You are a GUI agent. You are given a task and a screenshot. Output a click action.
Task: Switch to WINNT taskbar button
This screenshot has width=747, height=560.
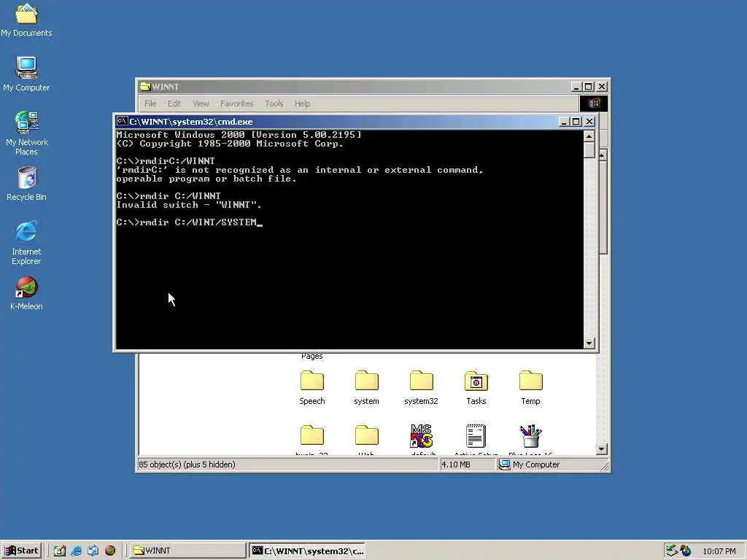(187, 551)
